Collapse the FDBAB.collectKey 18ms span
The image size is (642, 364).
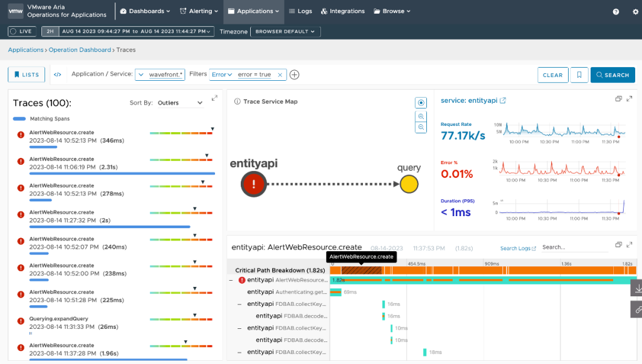coord(239,352)
